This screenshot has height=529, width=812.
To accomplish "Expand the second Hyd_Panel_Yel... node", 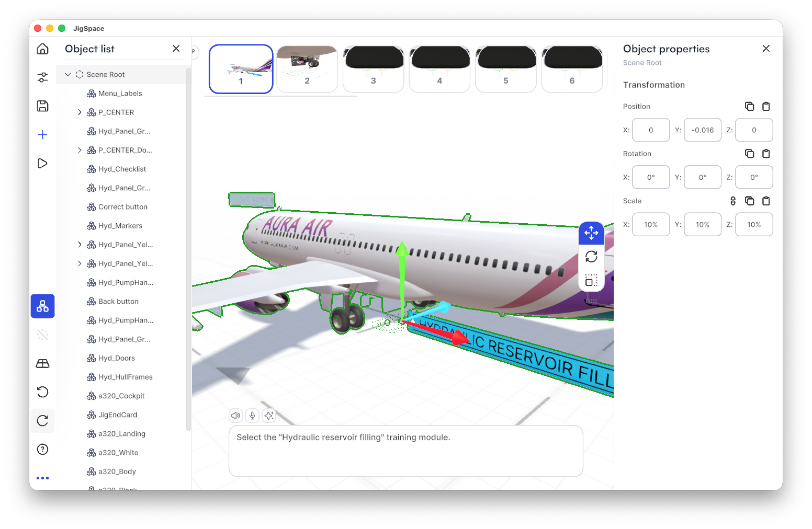I will point(80,263).
